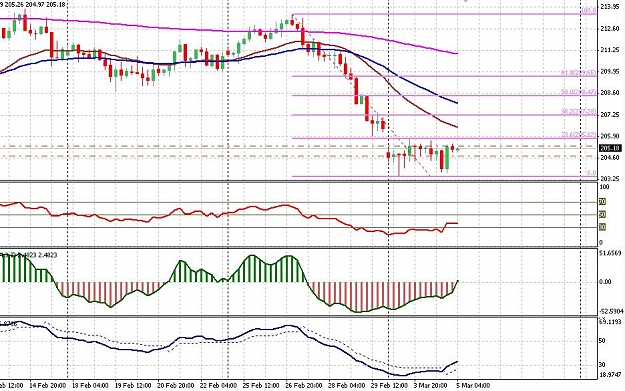Click the bottom oscillator level 30 label
Image resolution: width=625 pixels, height=391 pixels.
(x=602, y=365)
